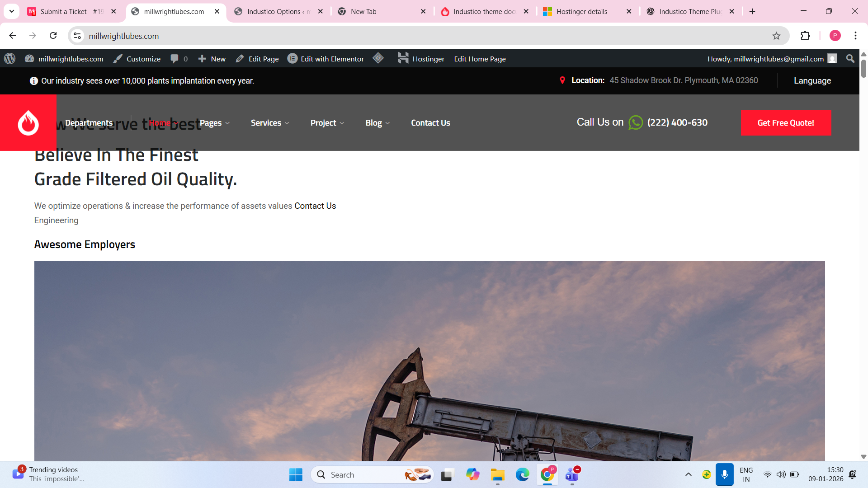Open Edit with Elementor link

point(326,59)
